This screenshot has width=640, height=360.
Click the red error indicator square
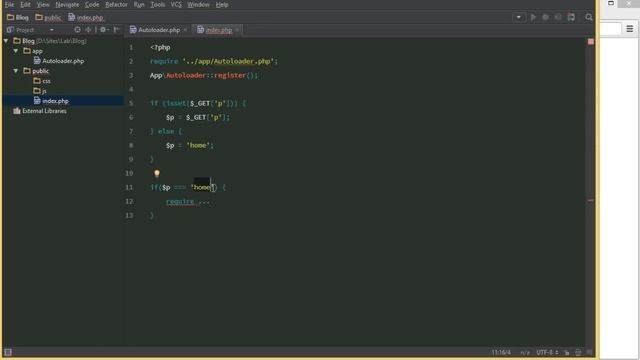[x=591, y=42]
